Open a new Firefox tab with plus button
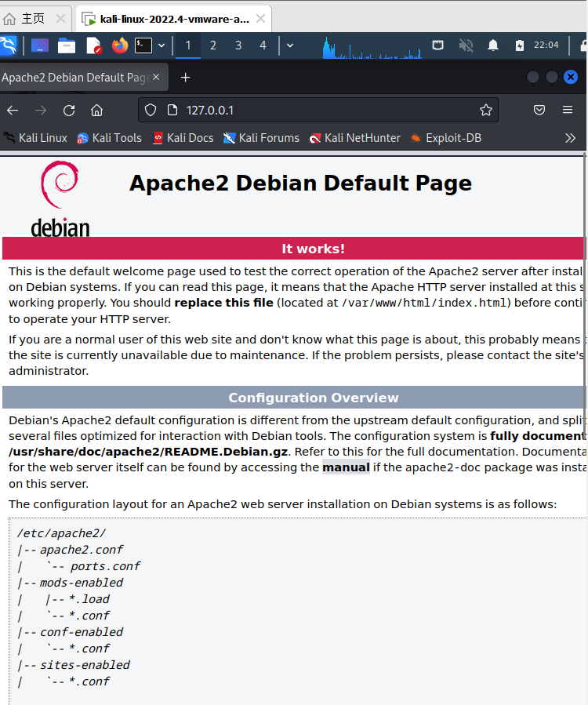 [185, 78]
